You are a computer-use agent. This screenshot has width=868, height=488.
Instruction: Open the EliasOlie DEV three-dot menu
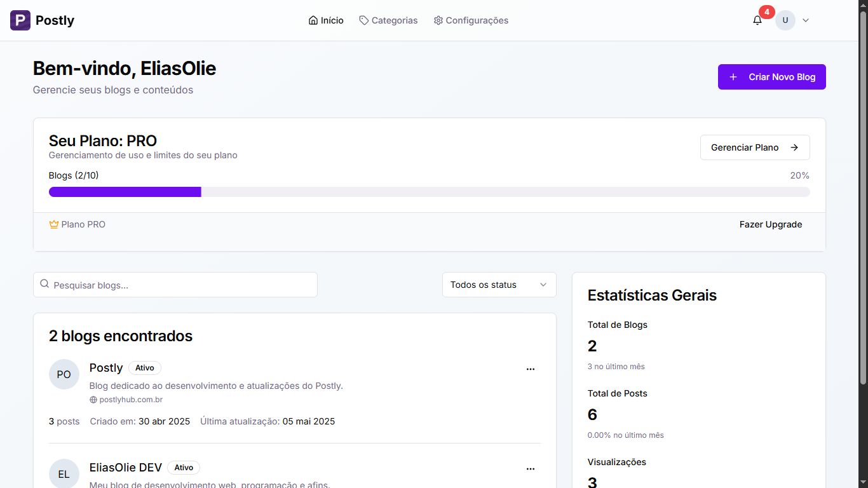pyautogui.click(x=531, y=469)
